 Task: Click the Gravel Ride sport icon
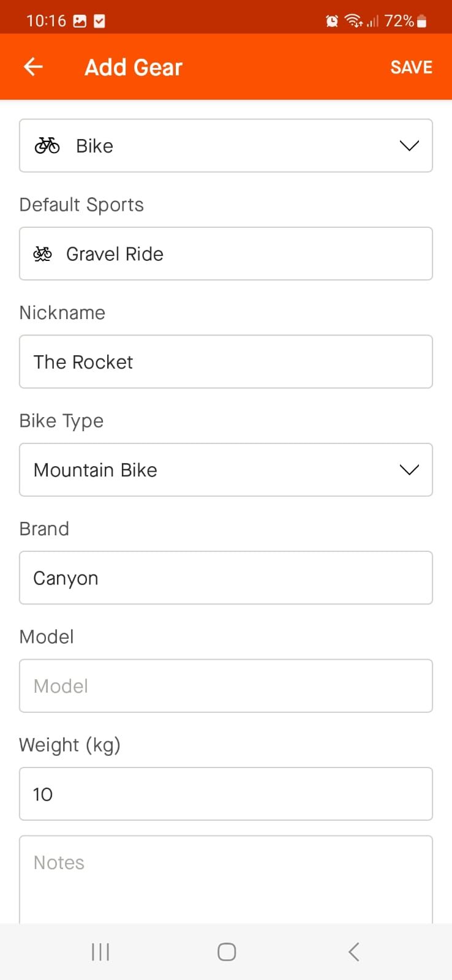coord(43,254)
